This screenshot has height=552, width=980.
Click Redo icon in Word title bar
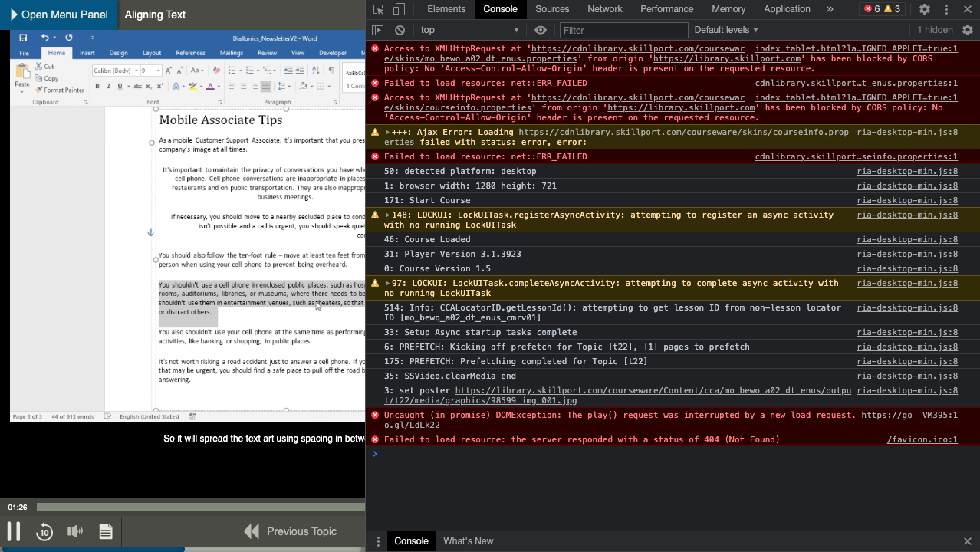tap(69, 38)
